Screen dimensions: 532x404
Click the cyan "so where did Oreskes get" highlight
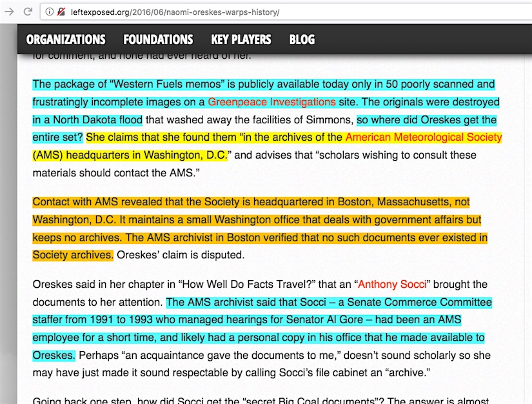pos(426,120)
